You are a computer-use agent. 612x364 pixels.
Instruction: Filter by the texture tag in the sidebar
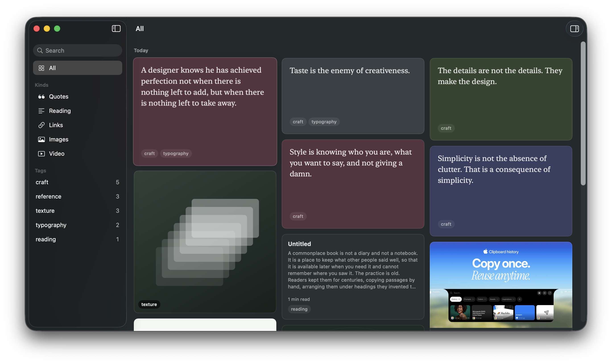(x=78, y=211)
